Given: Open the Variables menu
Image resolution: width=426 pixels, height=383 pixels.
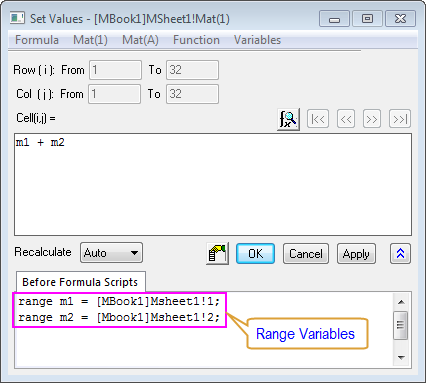Looking at the screenshot, I should 257,40.
